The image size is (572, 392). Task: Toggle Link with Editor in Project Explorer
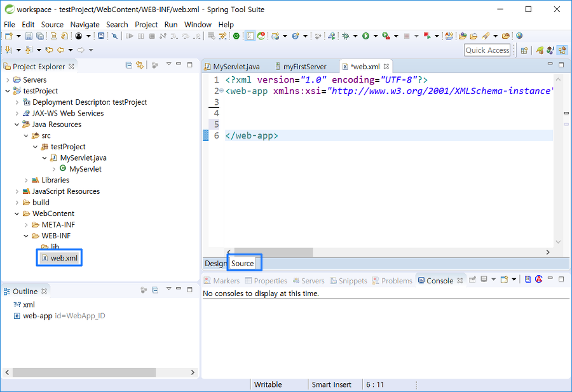[140, 65]
